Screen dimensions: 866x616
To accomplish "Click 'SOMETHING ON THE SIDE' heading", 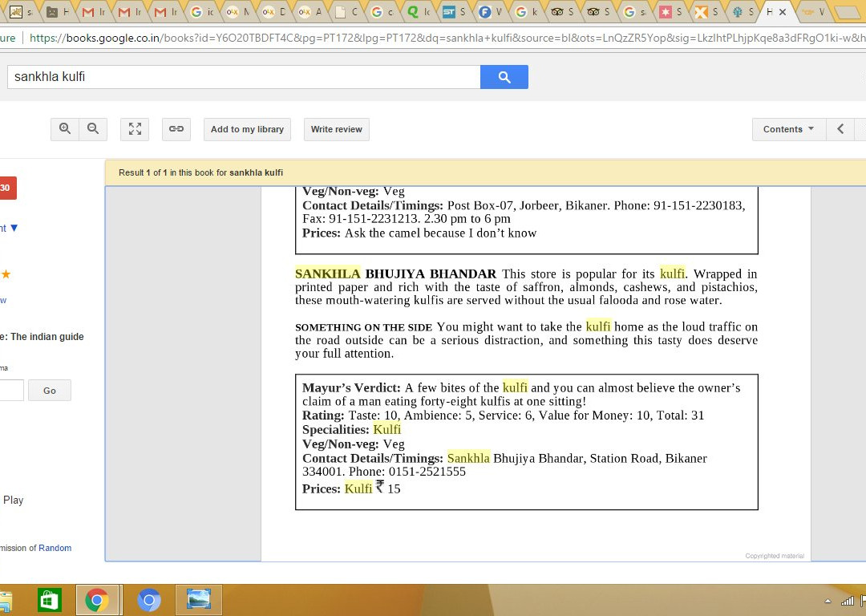I will click(x=363, y=327).
